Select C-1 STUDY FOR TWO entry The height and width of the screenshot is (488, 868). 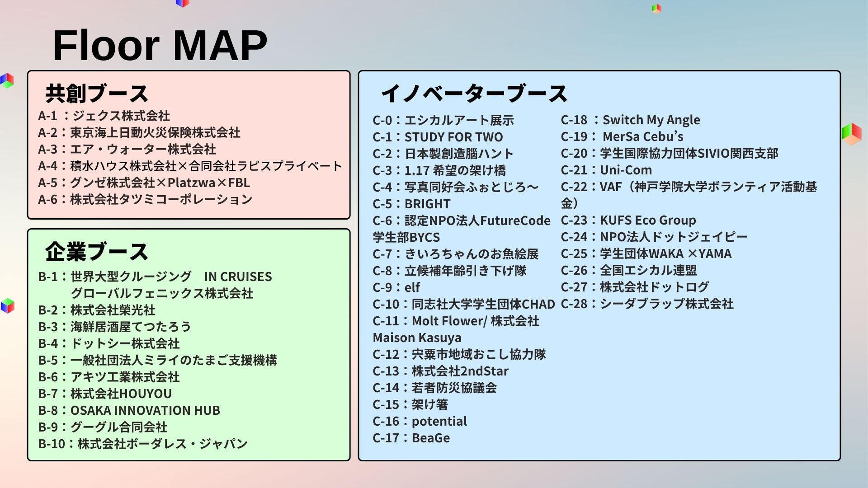click(x=438, y=137)
